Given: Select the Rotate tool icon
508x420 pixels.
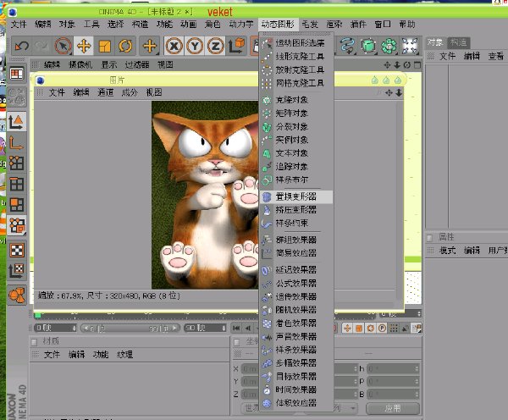Looking at the screenshot, I should click(x=125, y=46).
